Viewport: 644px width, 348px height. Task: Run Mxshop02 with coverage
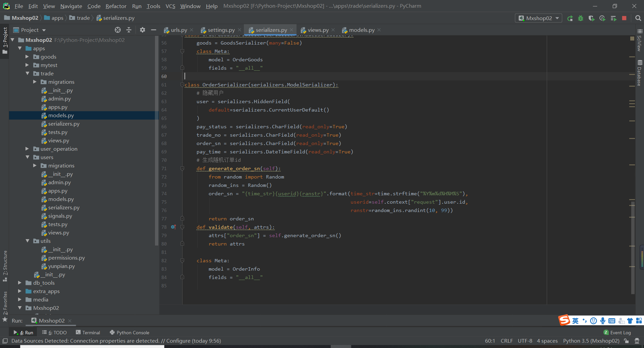click(x=591, y=18)
